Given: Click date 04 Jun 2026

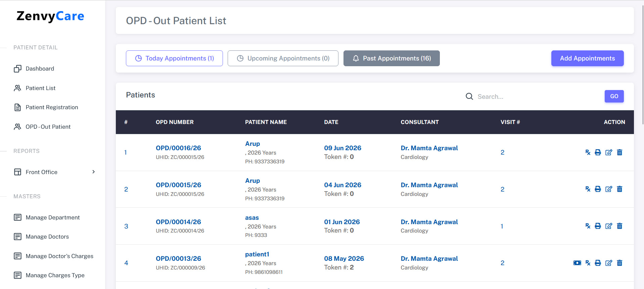Looking at the screenshot, I should [x=342, y=185].
